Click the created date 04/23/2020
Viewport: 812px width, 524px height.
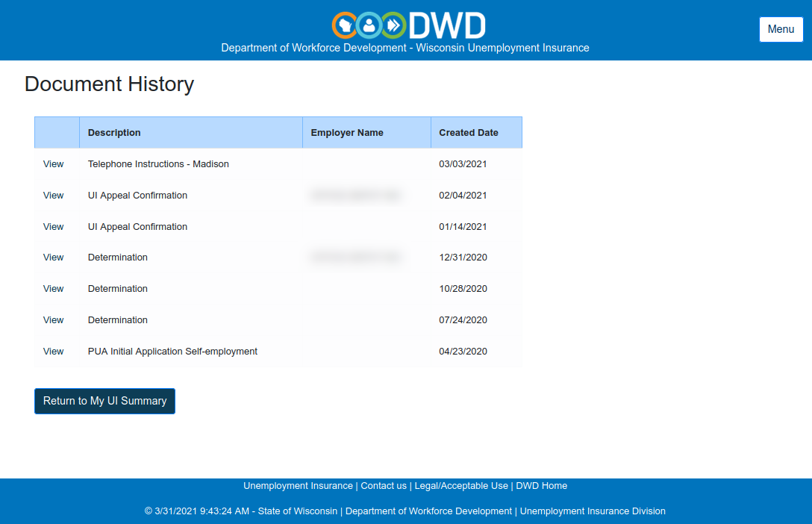pos(463,352)
